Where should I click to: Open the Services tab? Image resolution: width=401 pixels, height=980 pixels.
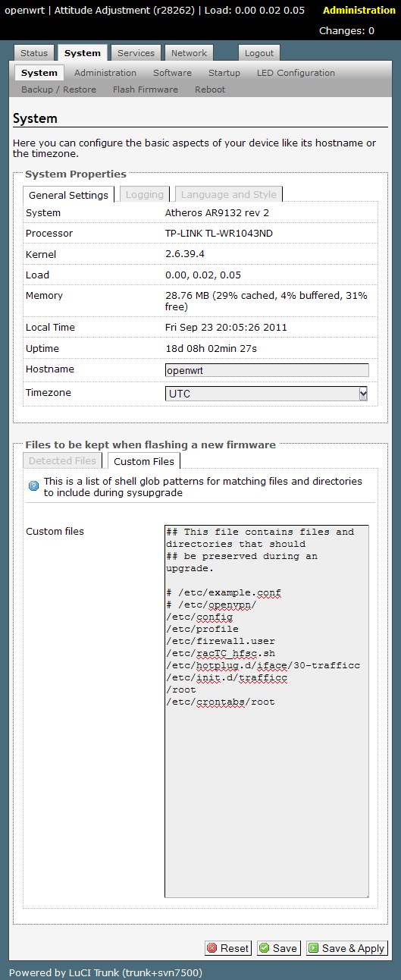(136, 53)
